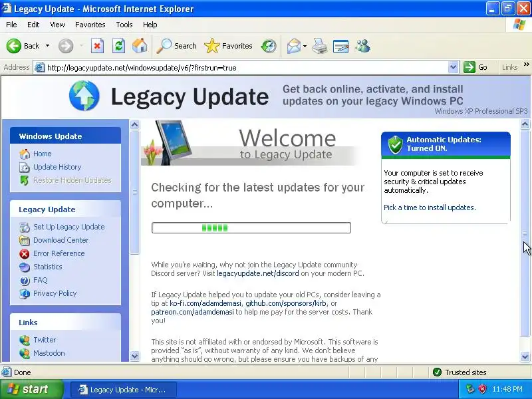Follow the github.com/sponsors/kirb link
Image resolution: width=532 pixels, height=399 pixels.
pos(286,303)
